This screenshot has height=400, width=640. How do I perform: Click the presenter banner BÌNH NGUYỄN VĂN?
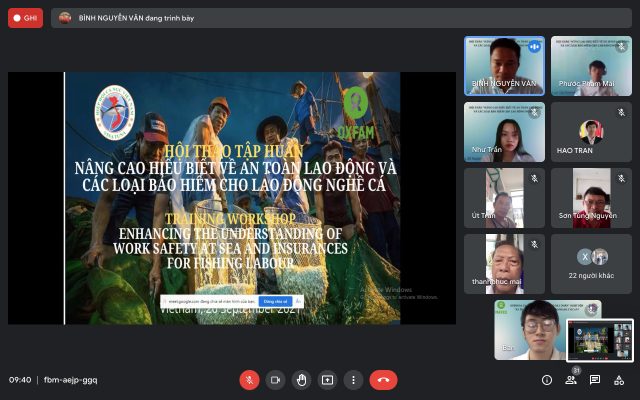point(120,18)
